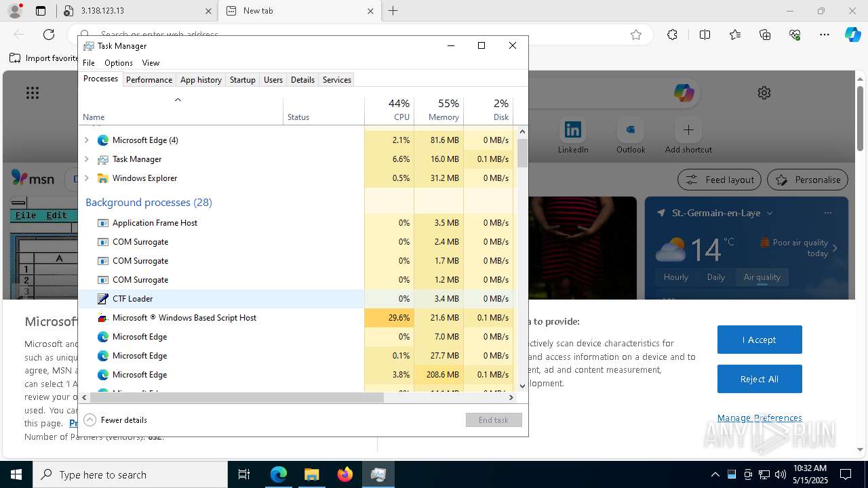The width and height of the screenshot is (868, 488).
Task: Open Copilot sidebar in Edge
Action: (x=852, y=35)
